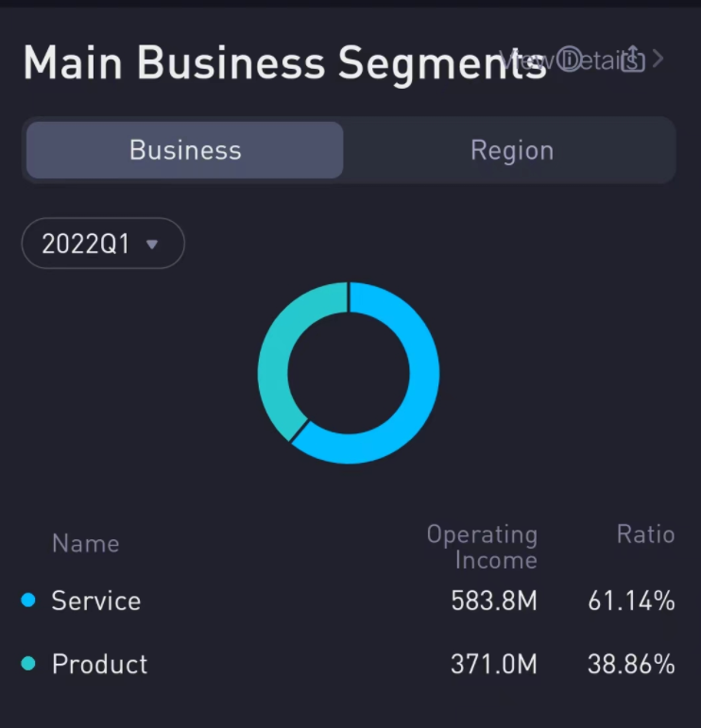Click the Service operating income value 583.8M
Screen dimensions: 701x728
[493, 601]
